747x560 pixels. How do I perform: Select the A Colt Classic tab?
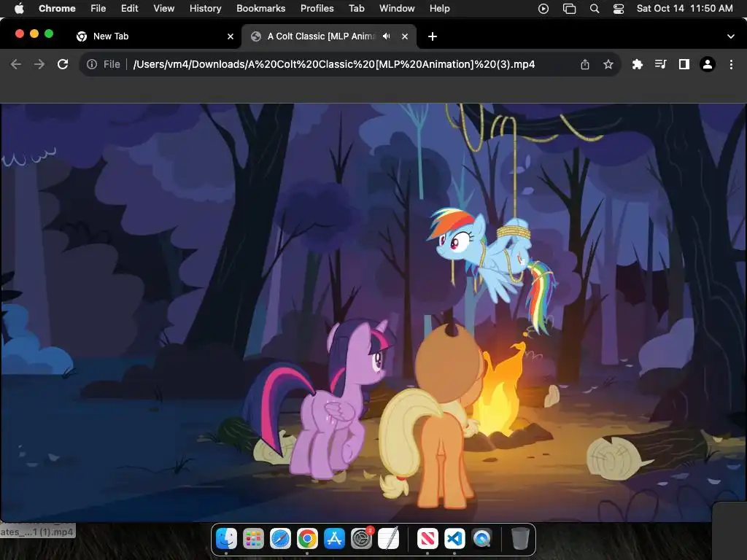click(x=329, y=36)
